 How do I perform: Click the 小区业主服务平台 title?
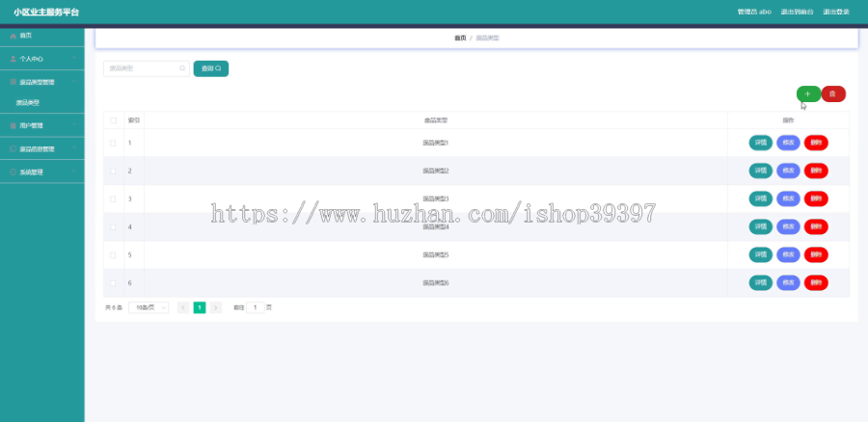(x=46, y=13)
